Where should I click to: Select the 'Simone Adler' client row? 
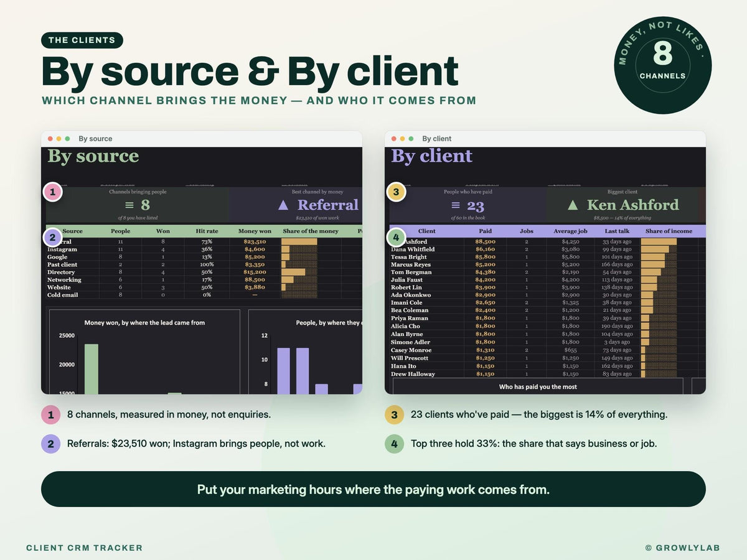point(410,342)
